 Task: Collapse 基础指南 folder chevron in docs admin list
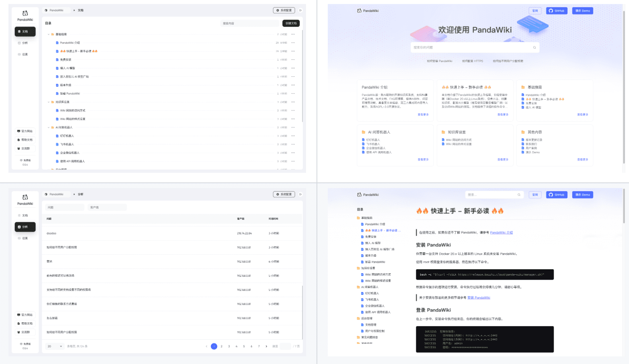pyautogui.click(x=49, y=34)
